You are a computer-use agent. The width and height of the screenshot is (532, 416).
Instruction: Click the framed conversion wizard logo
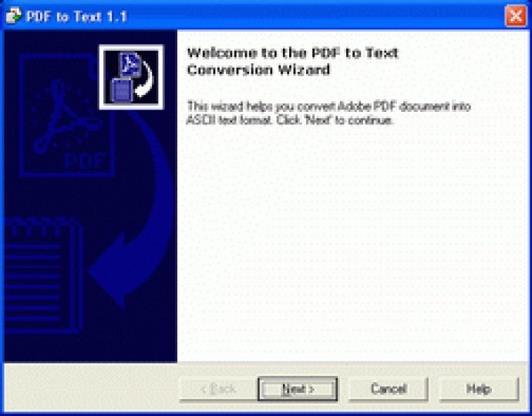131,77
